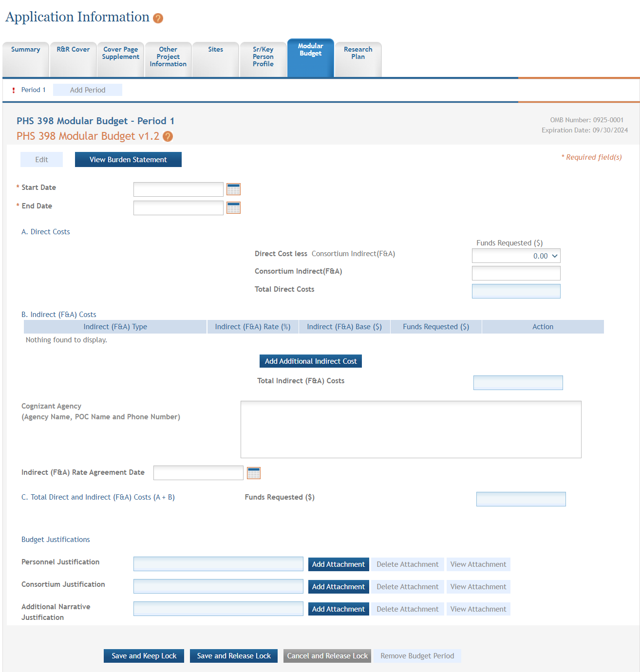Viewport: 640px width, 672px height.
Task: Open the Sr/Key Person Profile tab
Action: [263, 57]
